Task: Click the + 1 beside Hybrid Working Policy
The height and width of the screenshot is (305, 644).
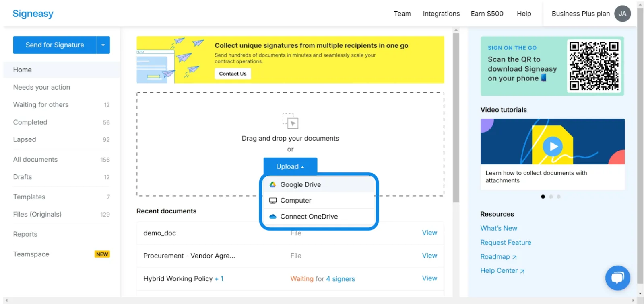Action: 219,278
